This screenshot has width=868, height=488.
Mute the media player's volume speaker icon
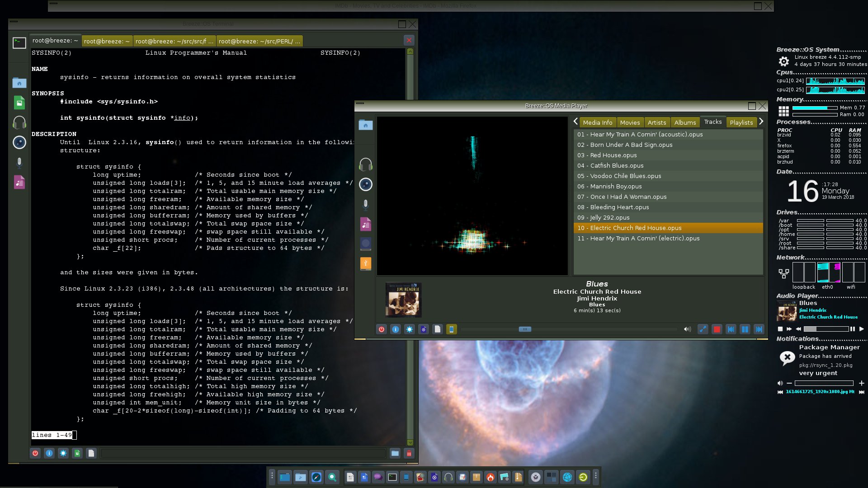tap(687, 329)
